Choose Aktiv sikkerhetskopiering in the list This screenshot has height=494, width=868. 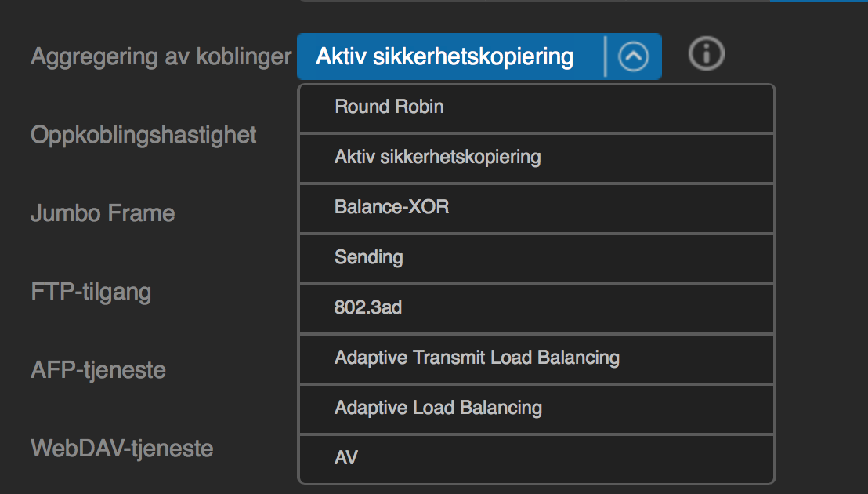tap(537, 158)
